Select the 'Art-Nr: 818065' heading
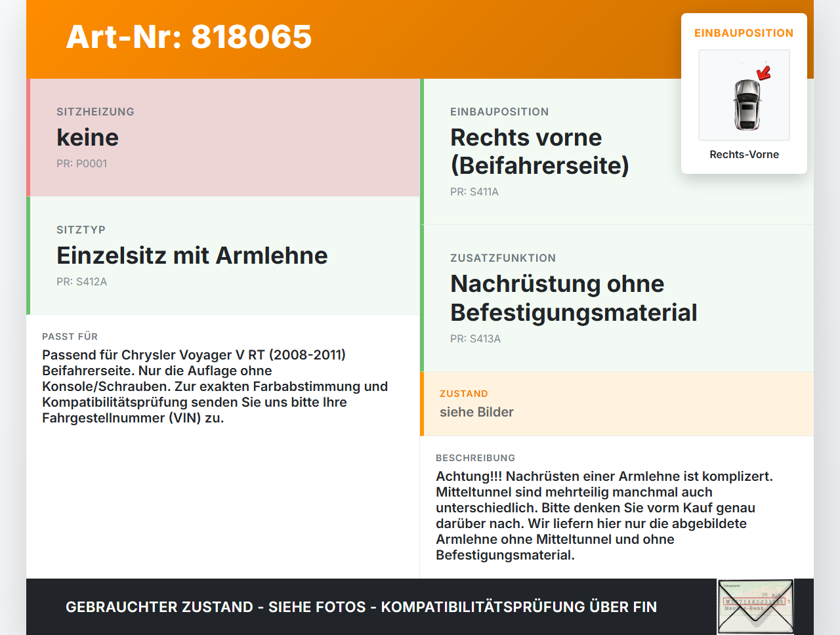 point(189,37)
